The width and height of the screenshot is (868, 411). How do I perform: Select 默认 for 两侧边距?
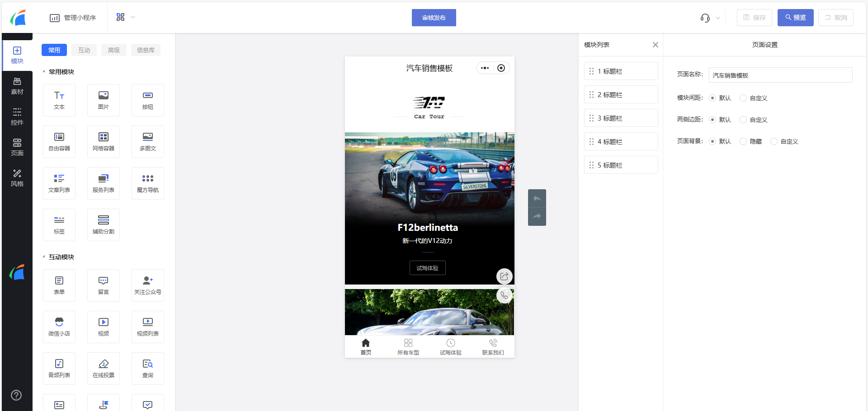[712, 120]
